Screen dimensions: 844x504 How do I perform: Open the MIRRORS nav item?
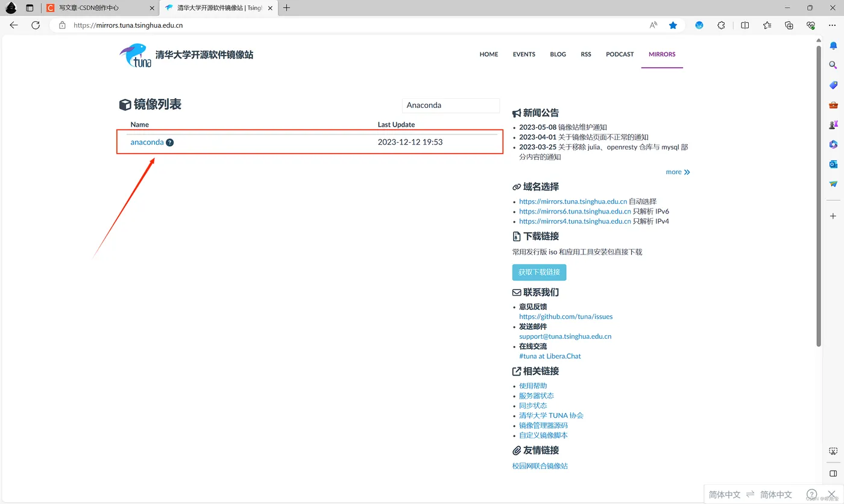662,54
